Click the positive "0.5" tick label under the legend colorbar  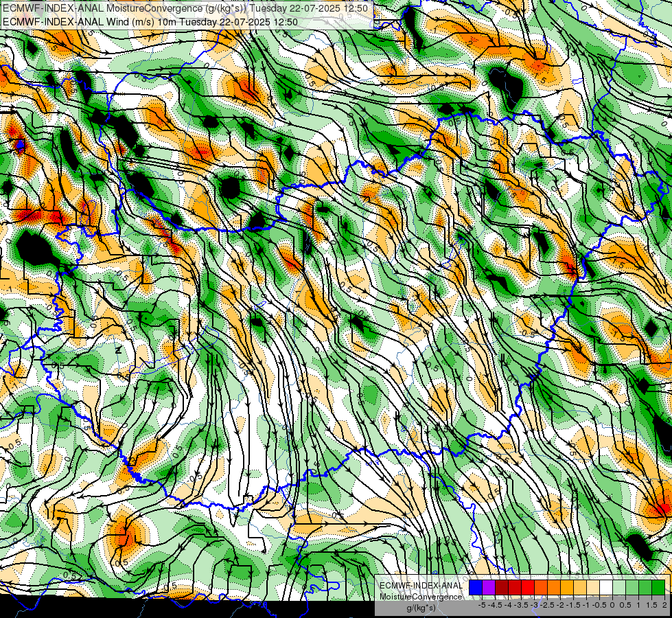tap(625, 605)
